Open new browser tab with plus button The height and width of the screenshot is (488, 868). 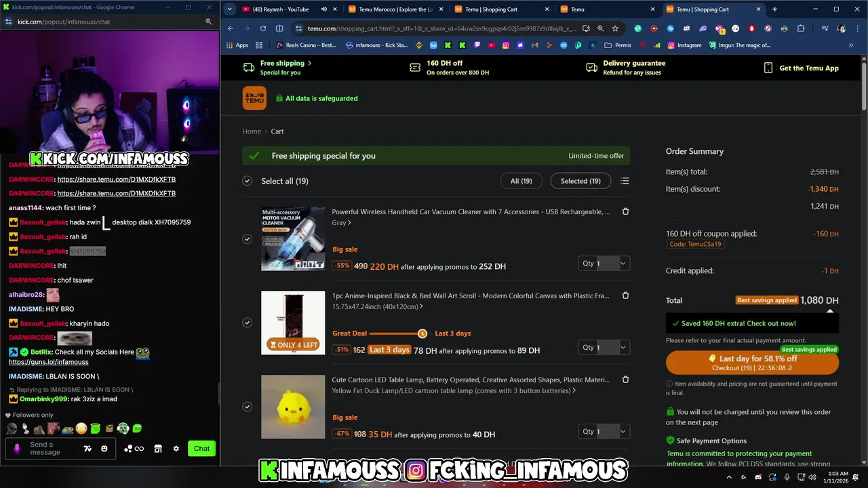[x=774, y=9]
